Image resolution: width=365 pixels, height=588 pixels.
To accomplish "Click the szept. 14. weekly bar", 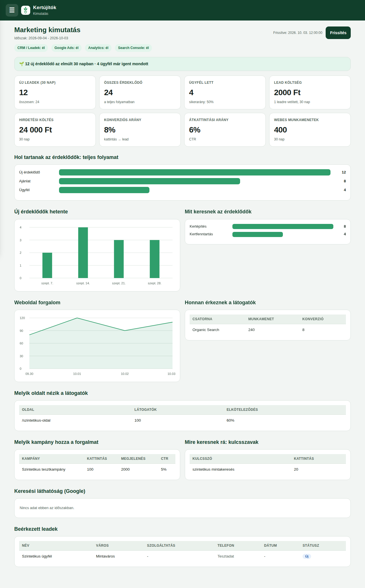I will point(83,253).
